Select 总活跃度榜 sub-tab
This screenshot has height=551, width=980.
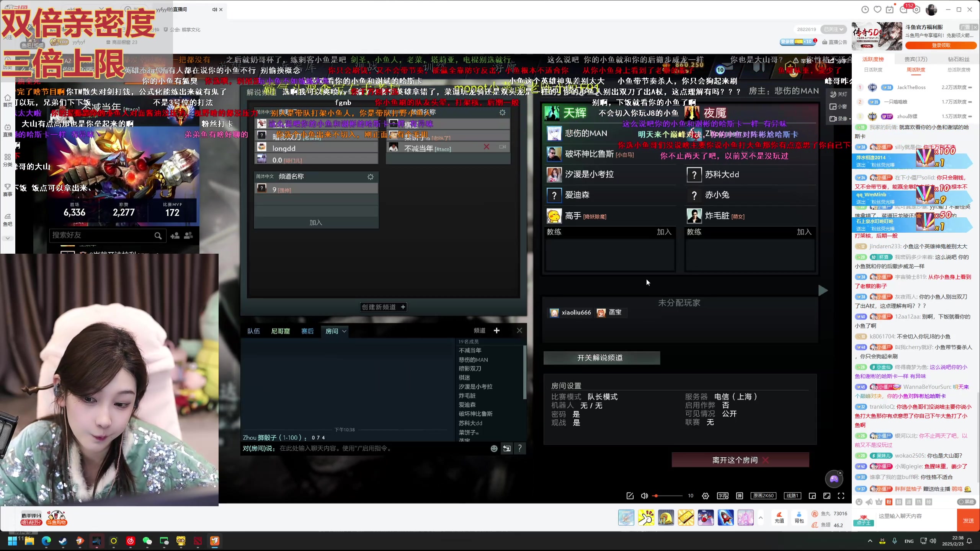tap(959, 70)
